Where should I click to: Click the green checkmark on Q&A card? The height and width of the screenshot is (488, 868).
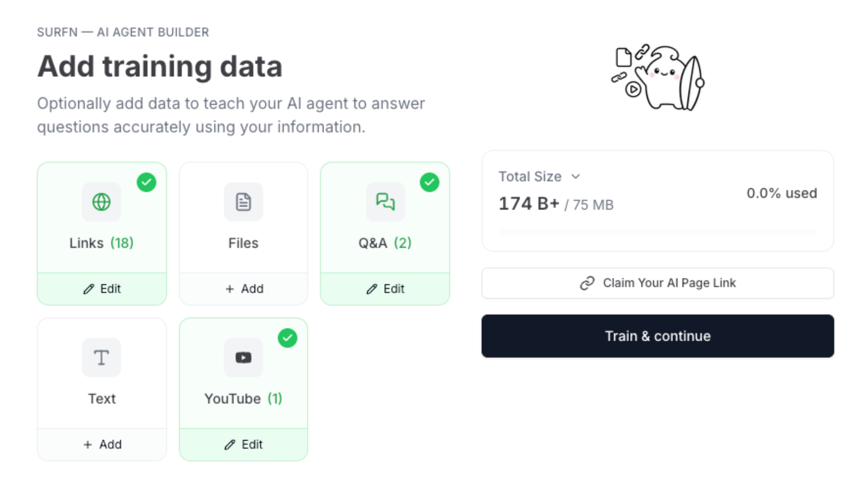[429, 183]
